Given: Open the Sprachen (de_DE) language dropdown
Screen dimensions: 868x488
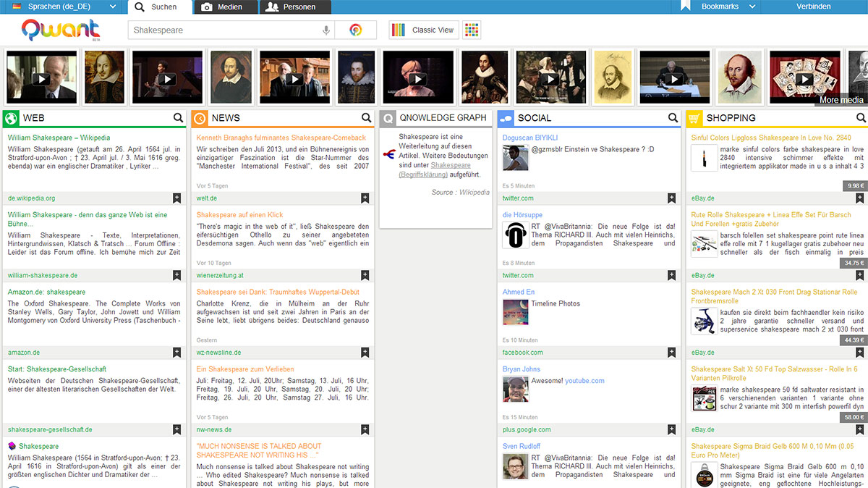Looking at the screenshot, I should [64, 7].
